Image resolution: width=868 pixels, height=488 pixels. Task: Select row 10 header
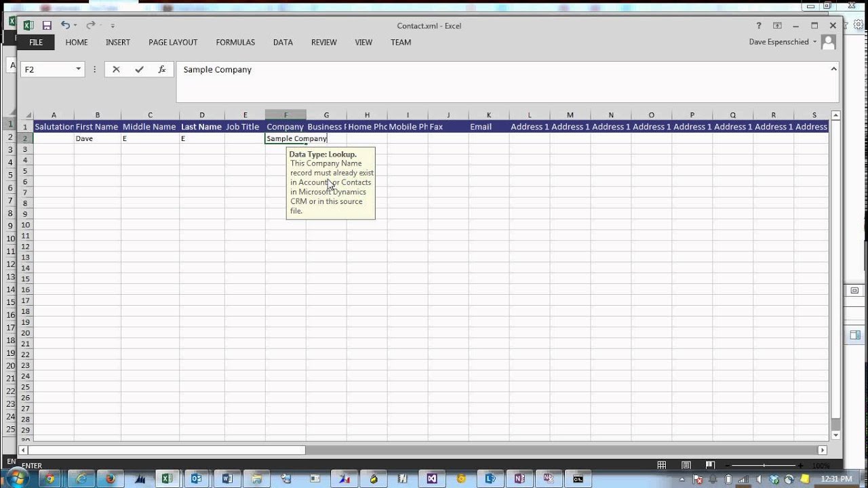pyautogui.click(x=25, y=224)
